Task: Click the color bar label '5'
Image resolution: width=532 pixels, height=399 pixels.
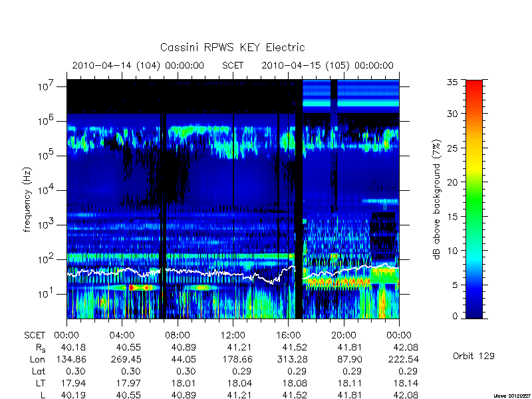Action: click(455, 285)
